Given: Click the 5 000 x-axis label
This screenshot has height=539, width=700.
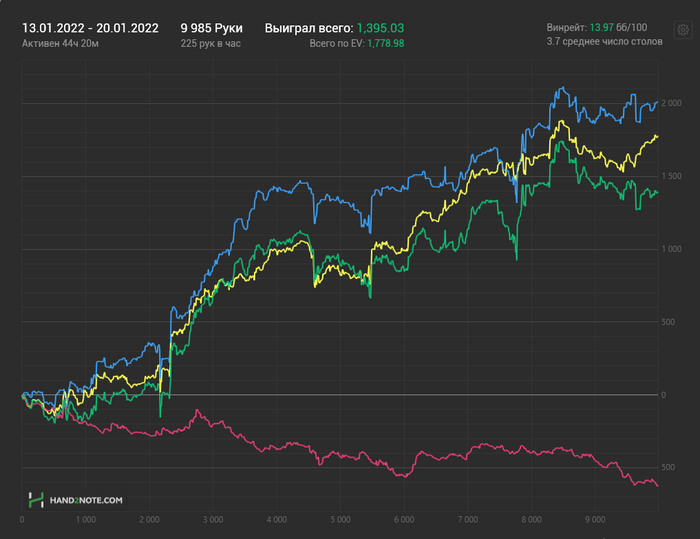Looking at the screenshot, I should pos(340,520).
